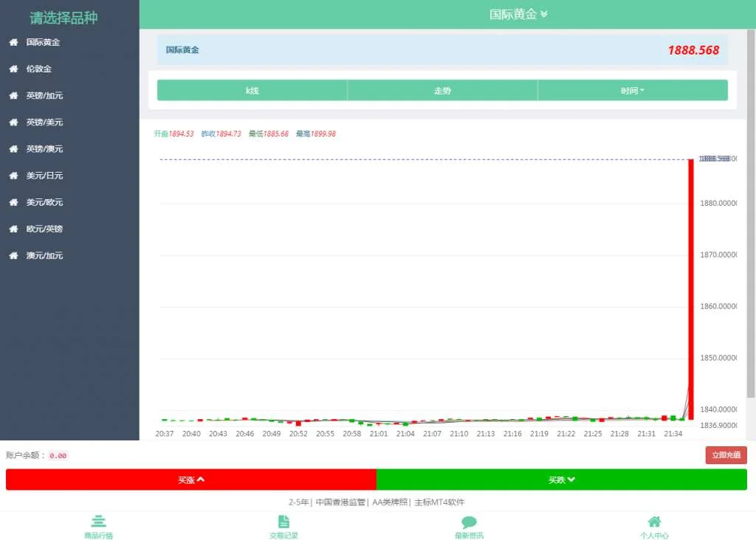This screenshot has height=540, width=756.
Task: Select 美元/日元 from the sidebar
Action: pos(45,176)
